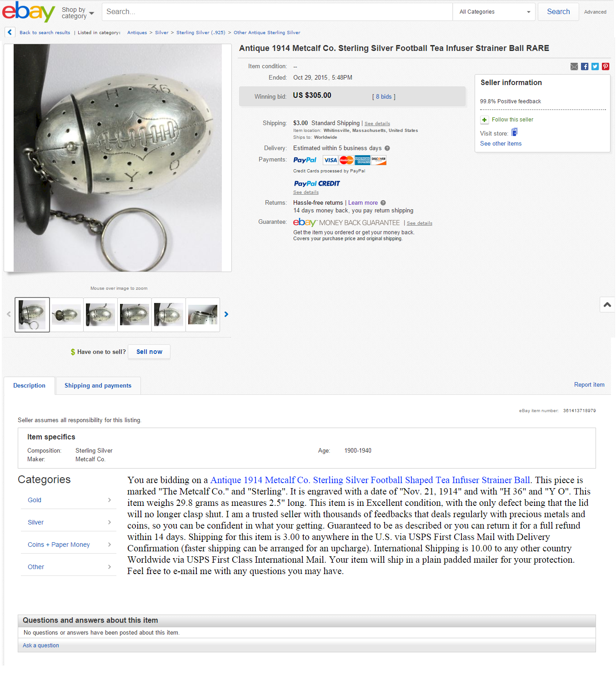Open the seller's store icon
This screenshot has width=616, height=681.
pyautogui.click(x=515, y=132)
